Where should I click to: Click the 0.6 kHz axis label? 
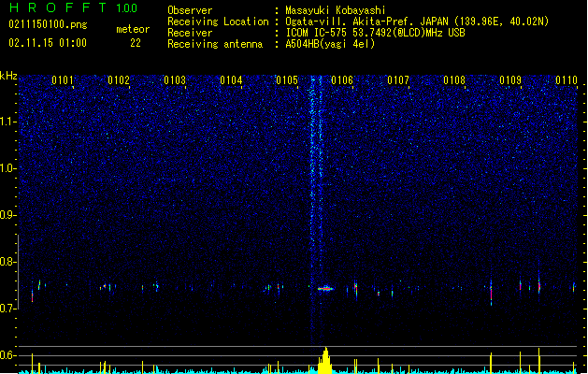[7, 355]
